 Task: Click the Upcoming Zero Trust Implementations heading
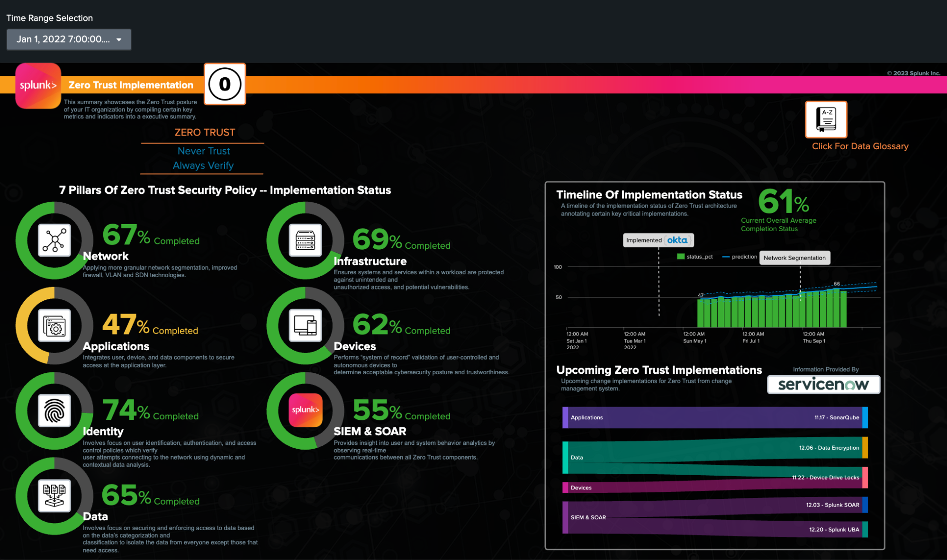coord(659,370)
